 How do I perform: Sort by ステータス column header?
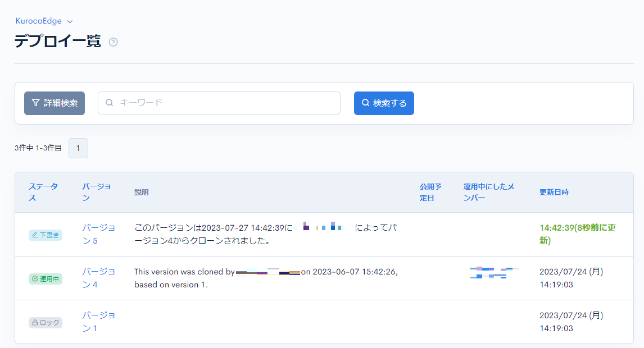click(43, 192)
